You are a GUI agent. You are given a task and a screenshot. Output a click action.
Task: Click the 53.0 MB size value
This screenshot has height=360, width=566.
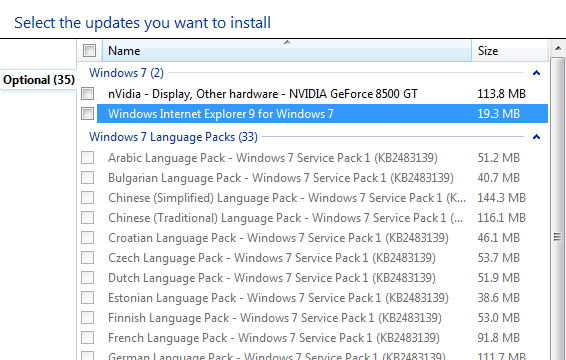tap(498, 318)
